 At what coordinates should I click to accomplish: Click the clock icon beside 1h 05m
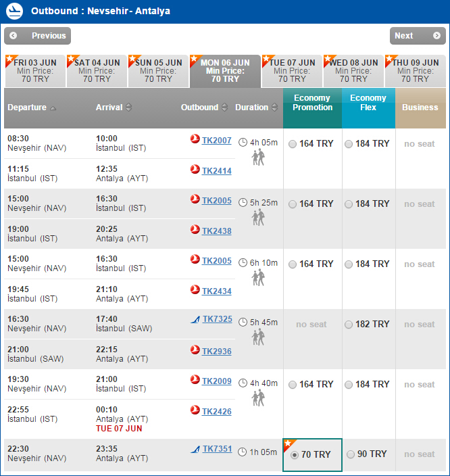243,452
